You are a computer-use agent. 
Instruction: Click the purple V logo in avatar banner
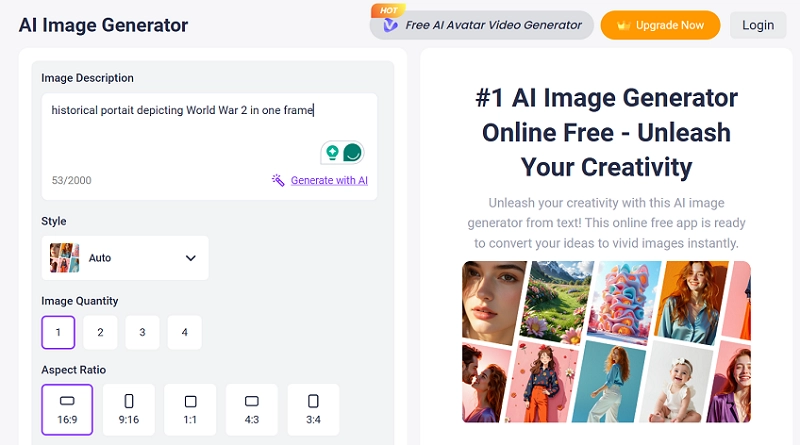pos(390,25)
